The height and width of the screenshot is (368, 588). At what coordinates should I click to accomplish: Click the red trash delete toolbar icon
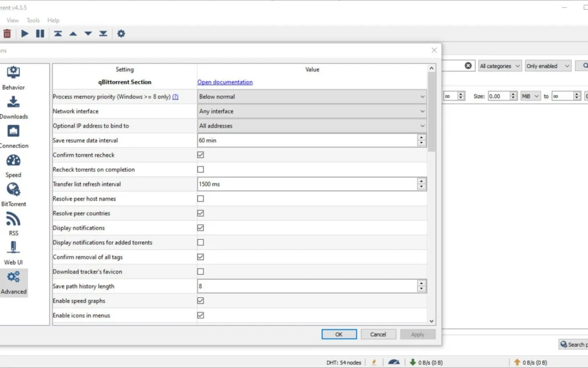click(7, 33)
